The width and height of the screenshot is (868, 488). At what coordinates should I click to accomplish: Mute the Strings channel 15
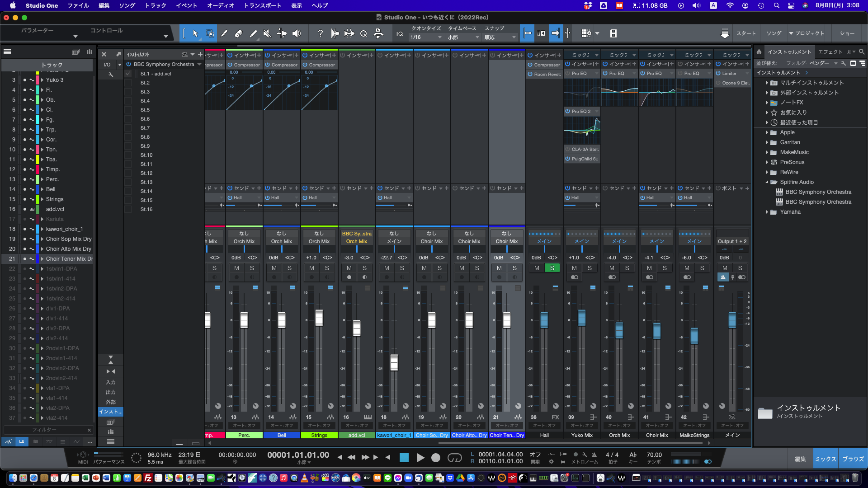point(311,268)
